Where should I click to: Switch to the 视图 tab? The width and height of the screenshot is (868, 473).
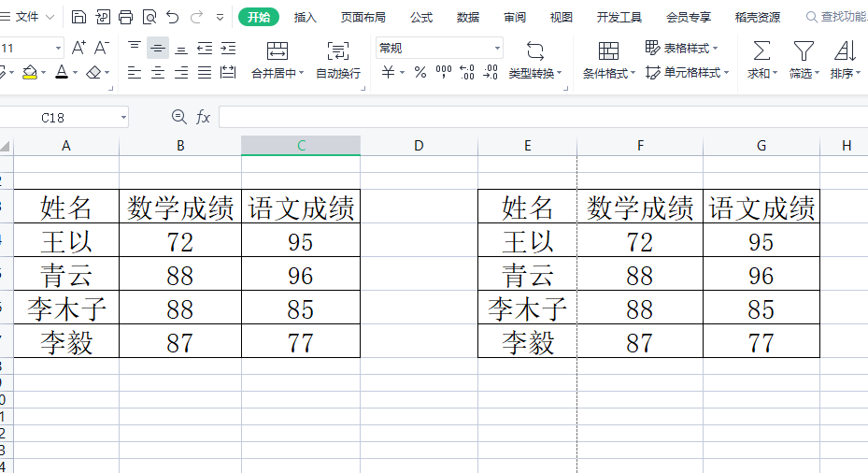561,18
